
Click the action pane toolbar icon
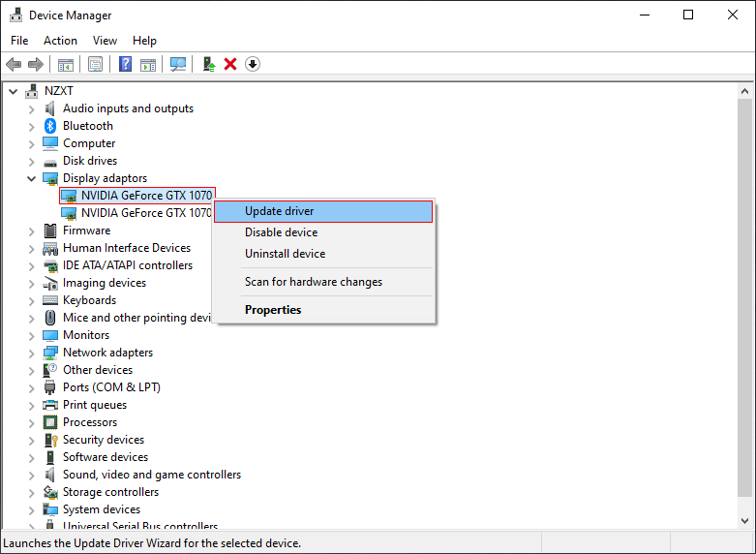coord(148,64)
